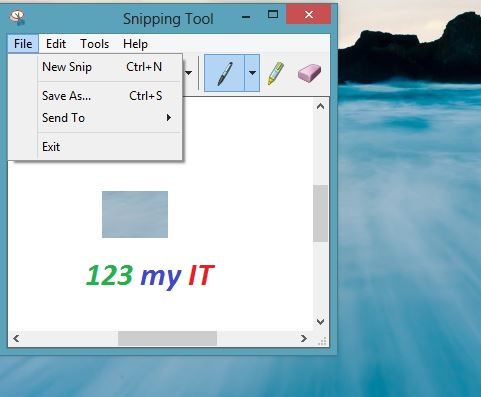Click the vertical scrollbar up arrow
The height and width of the screenshot is (397, 481).
320,106
